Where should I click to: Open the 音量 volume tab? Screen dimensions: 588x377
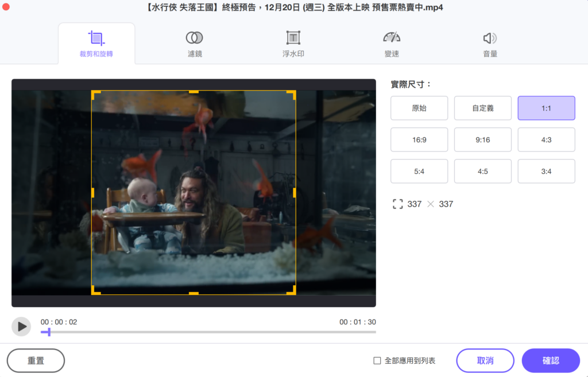coord(490,44)
